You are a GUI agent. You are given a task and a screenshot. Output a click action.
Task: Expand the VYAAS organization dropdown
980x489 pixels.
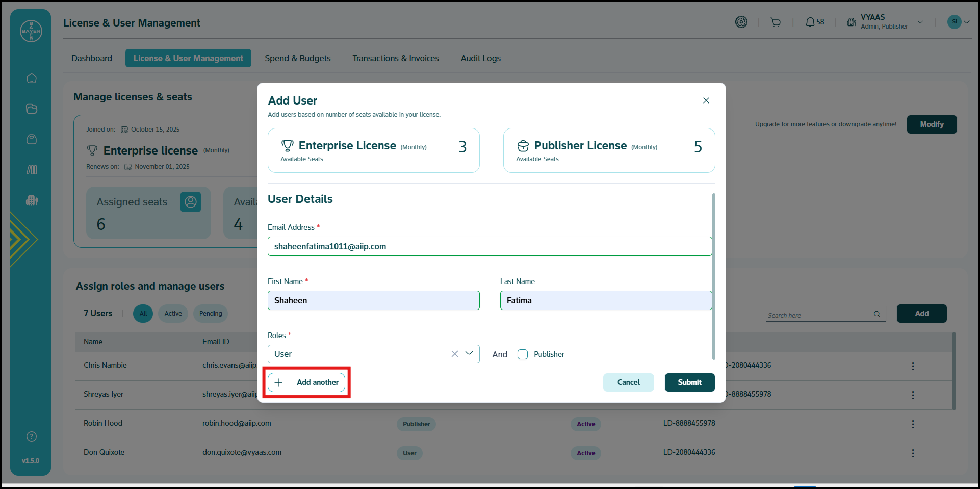point(920,22)
